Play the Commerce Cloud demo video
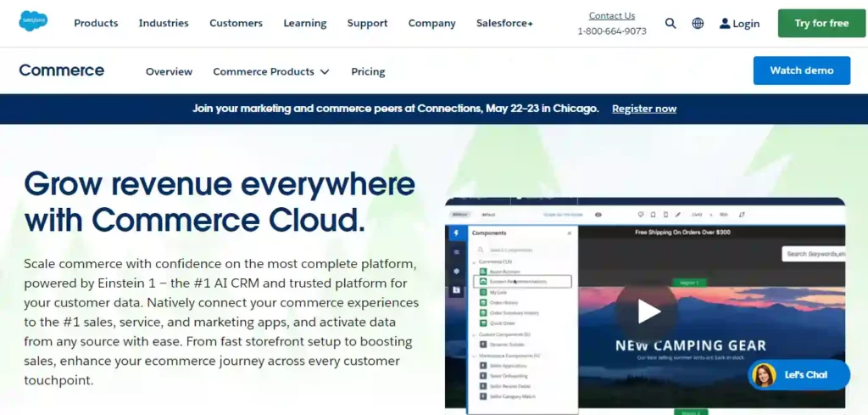The width and height of the screenshot is (868, 415). (647, 311)
